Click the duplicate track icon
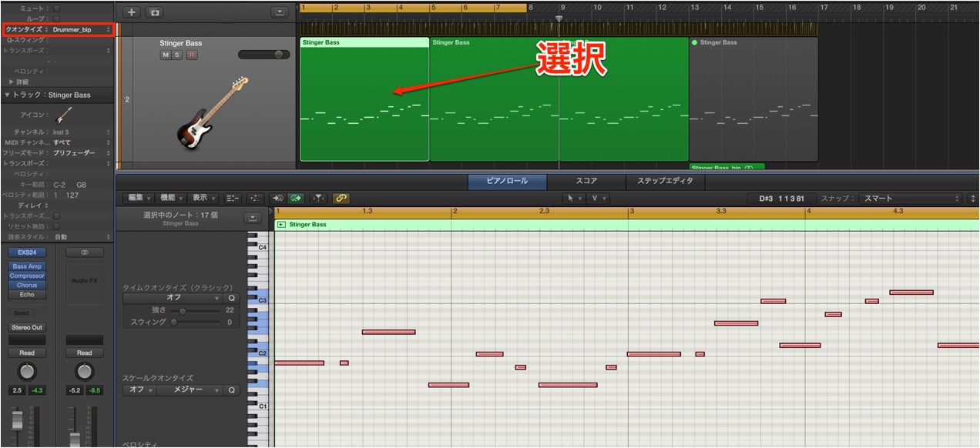 tap(155, 12)
